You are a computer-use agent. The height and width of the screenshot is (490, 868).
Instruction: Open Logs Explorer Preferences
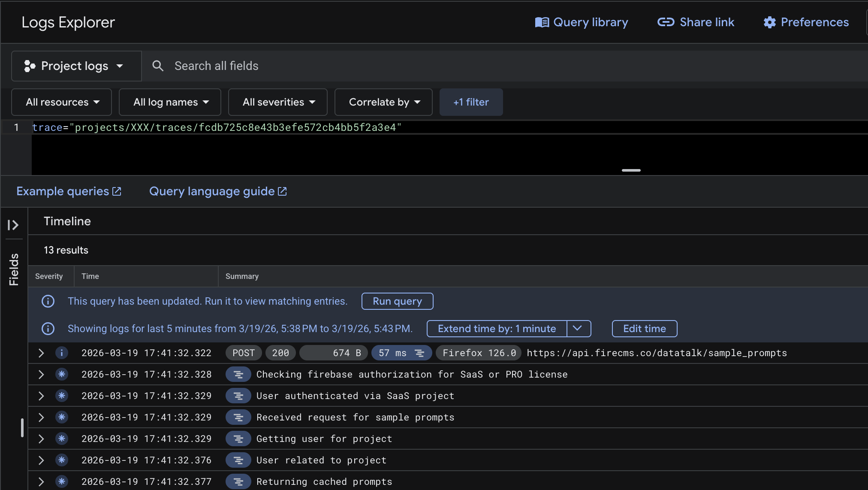tap(805, 22)
